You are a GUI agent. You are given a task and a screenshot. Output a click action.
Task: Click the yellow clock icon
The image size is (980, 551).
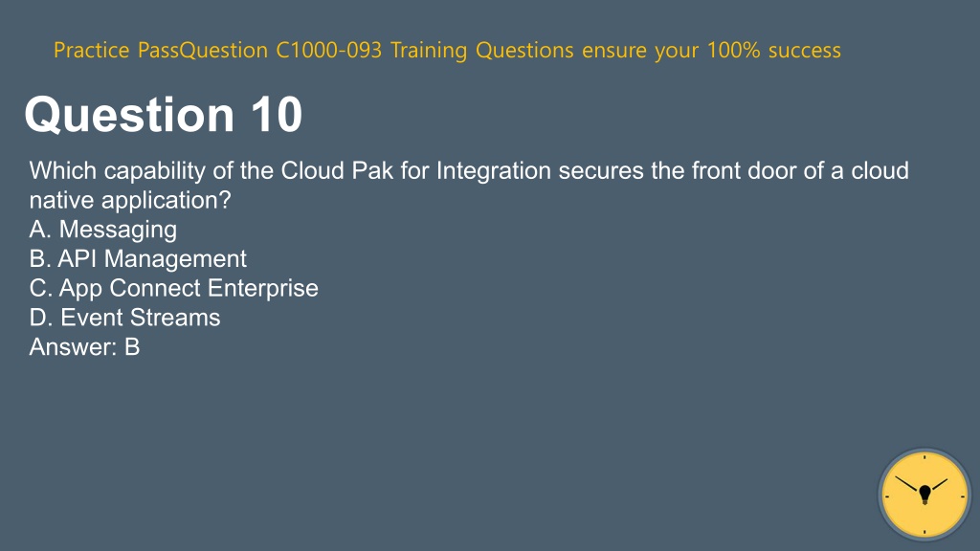coord(924,495)
